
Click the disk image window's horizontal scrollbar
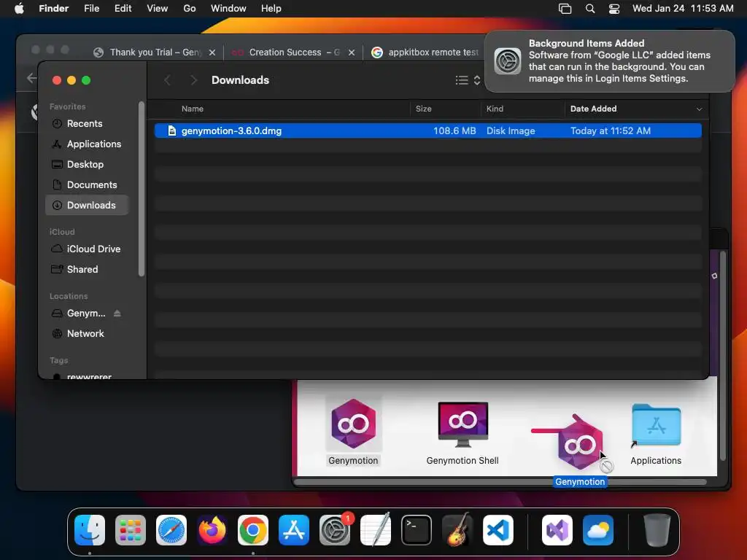tap(500, 482)
